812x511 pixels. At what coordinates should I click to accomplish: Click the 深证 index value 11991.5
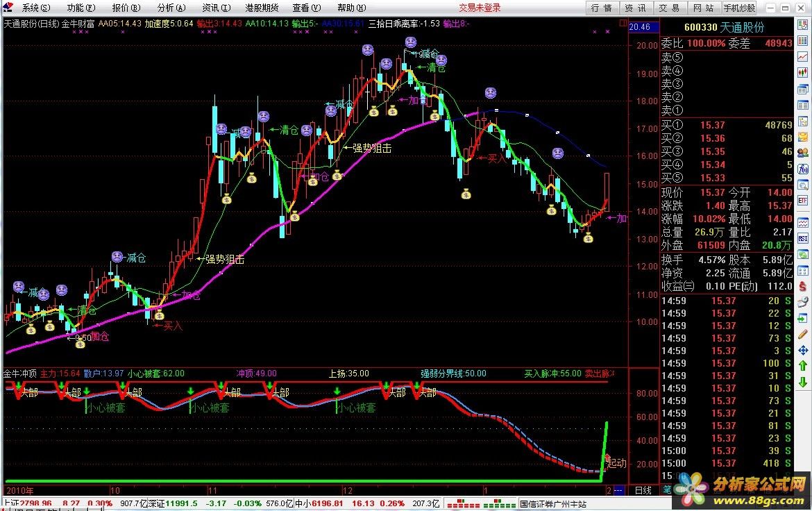pyautogui.click(x=181, y=504)
